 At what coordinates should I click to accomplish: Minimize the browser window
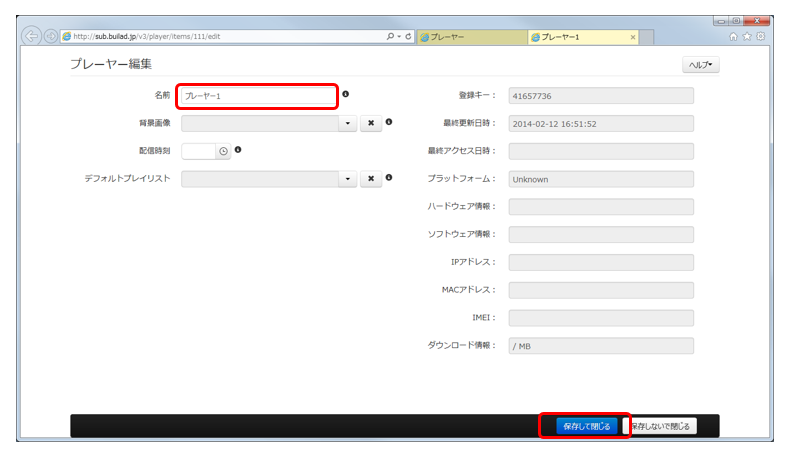pos(721,21)
